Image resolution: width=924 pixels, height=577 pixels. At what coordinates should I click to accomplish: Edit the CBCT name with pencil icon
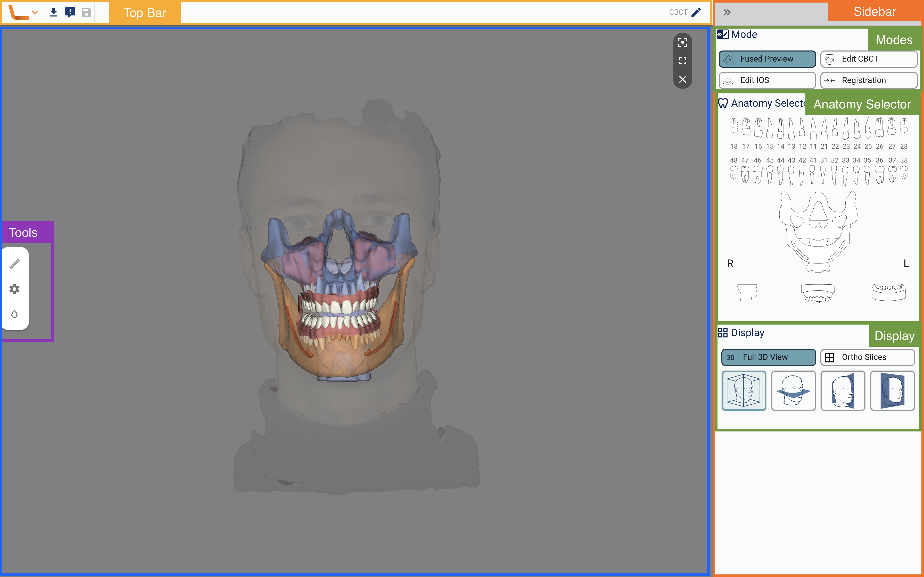point(696,12)
